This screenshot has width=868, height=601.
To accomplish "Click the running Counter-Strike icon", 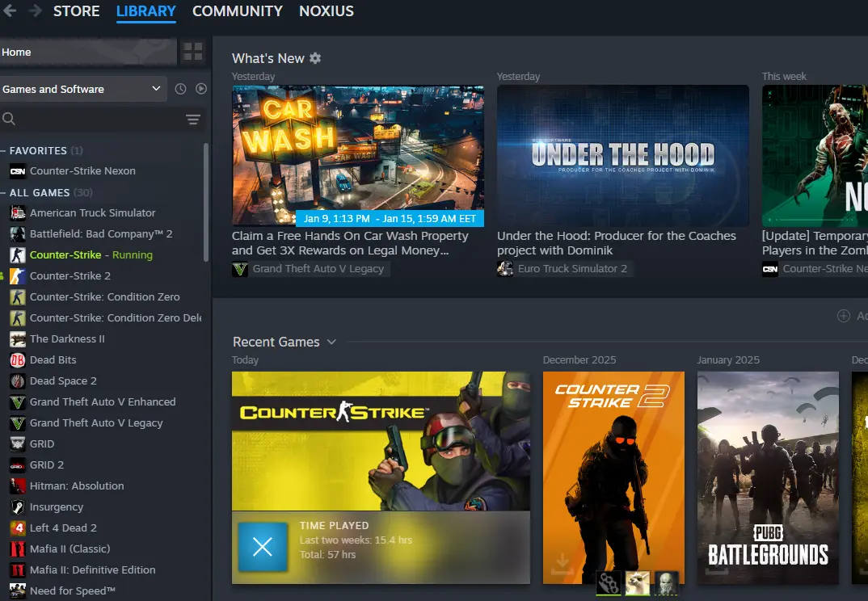I will click(x=18, y=255).
